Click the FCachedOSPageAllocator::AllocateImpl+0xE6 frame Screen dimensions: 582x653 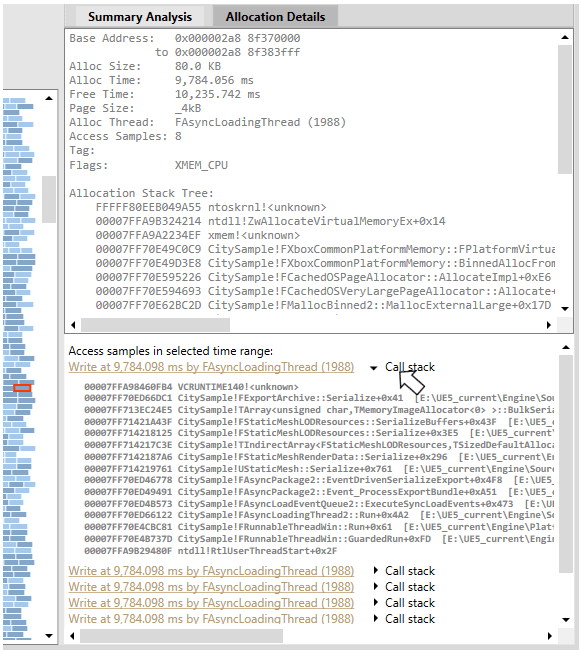point(323,277)
